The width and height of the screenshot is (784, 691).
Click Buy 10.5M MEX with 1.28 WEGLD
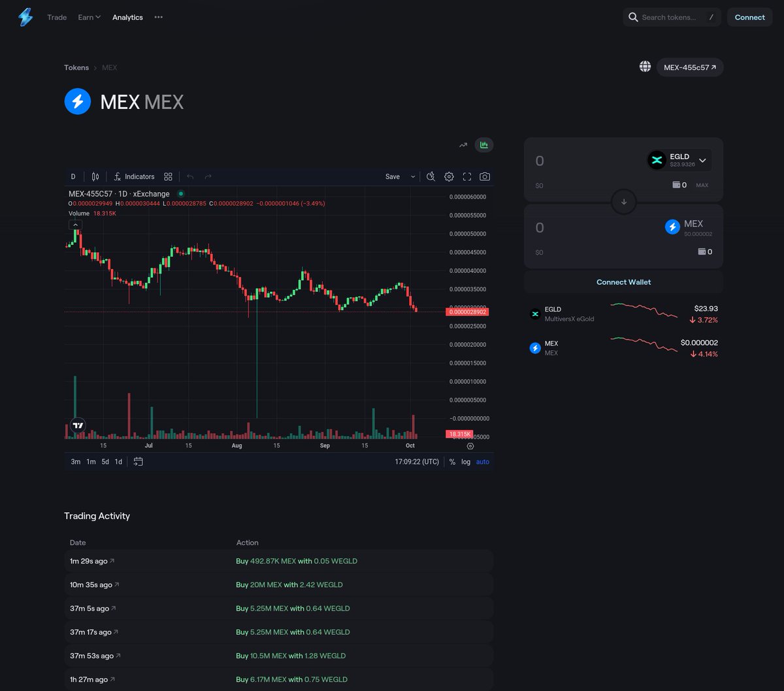(291, 655)
